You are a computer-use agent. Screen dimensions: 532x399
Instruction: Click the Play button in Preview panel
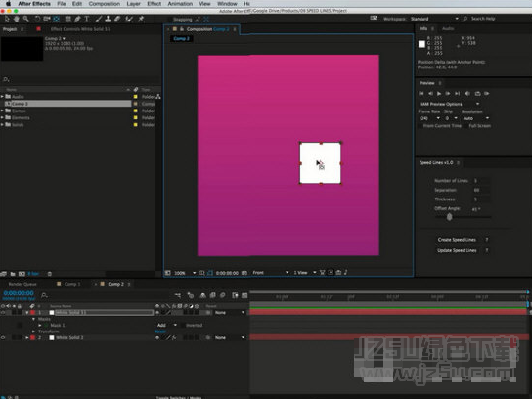[439, 93]
